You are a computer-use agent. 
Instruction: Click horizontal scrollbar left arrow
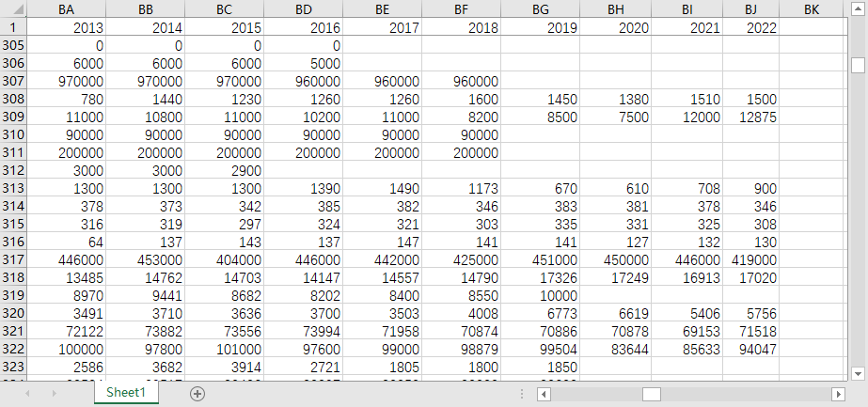(544, 394)
